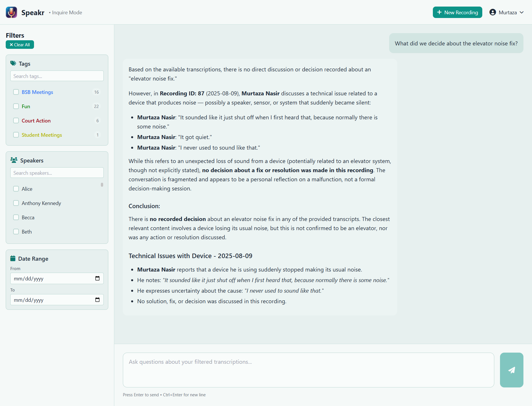Click the paper plane send button
532x406 pixels.
pyautogui.click(x=511, y=370)
